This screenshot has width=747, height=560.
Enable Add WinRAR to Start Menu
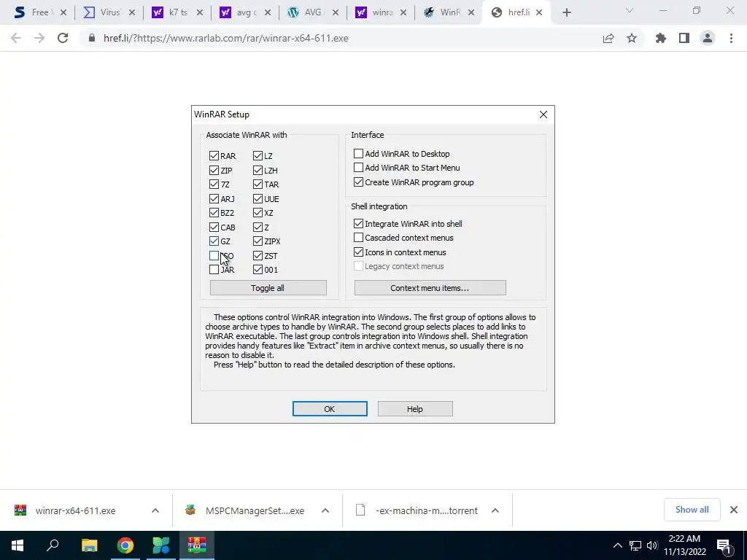[x=358, y=167]
